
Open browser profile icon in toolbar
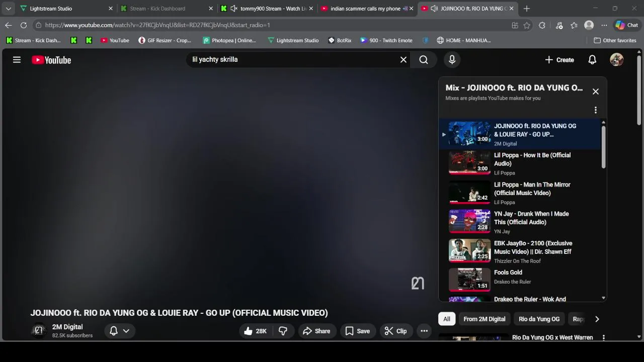589,25
